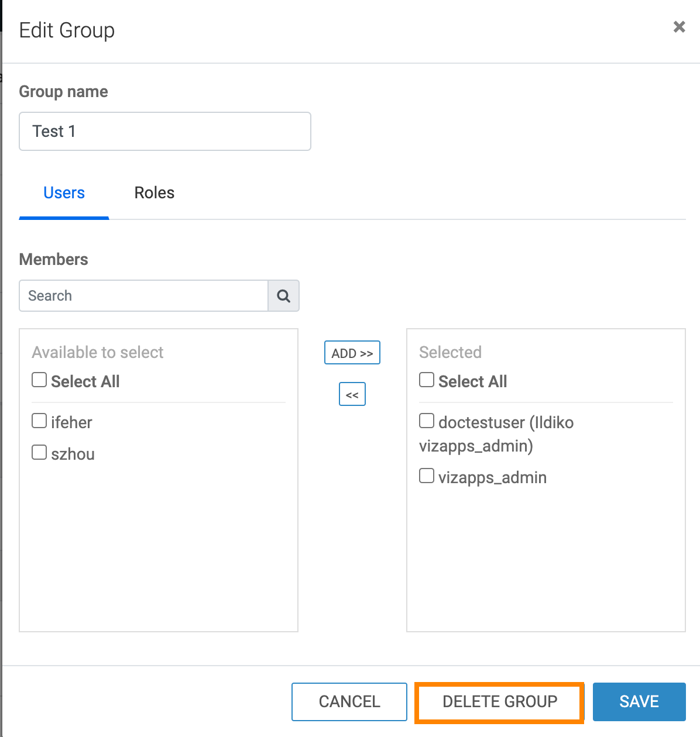Click the Group name text field
The image size is (700, 737).
[x=165, y=132]
